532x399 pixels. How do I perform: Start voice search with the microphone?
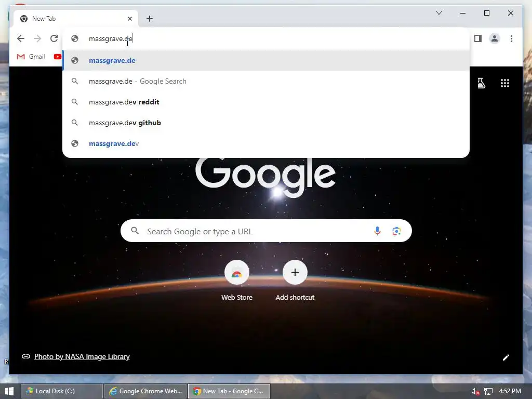377,231
